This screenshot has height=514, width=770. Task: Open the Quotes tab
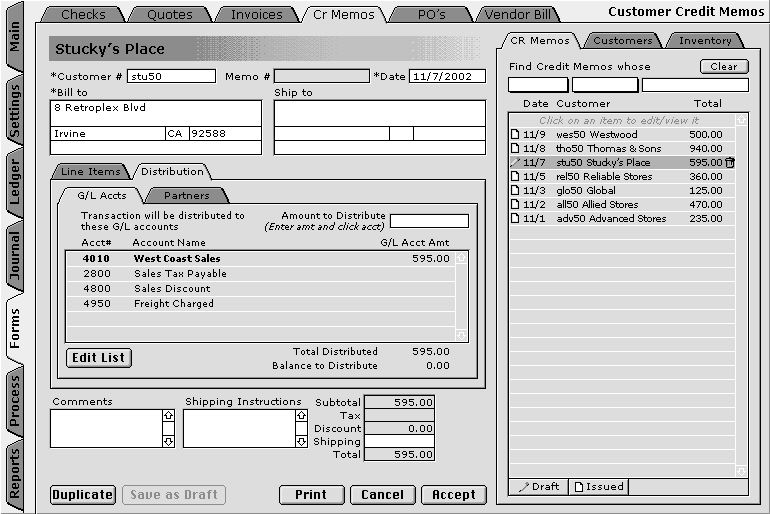coord(169,15)
